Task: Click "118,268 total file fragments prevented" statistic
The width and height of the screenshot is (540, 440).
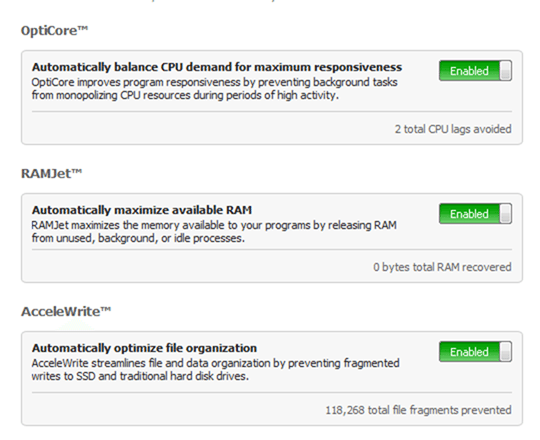Action: (418, 410)
